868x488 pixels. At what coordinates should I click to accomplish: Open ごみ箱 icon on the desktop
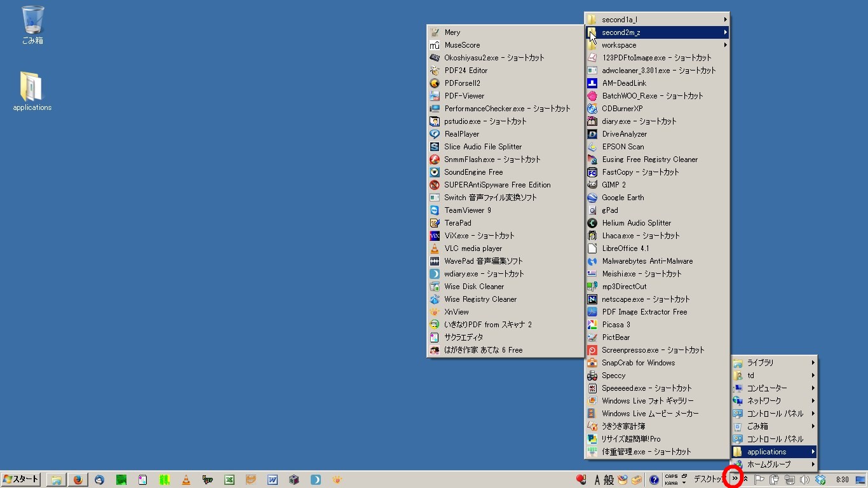pos(32,25)
